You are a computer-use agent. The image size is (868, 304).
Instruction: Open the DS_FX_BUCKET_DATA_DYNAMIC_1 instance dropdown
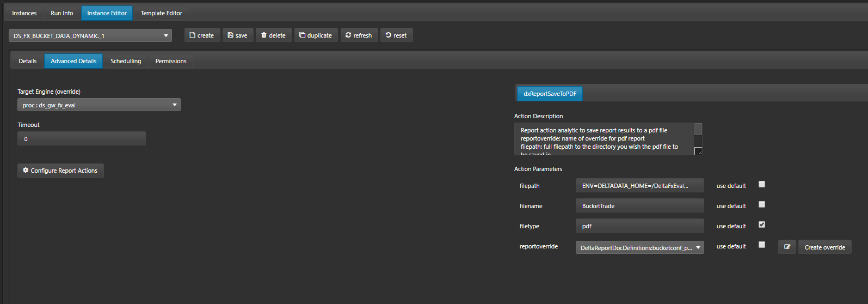(90, 35)
